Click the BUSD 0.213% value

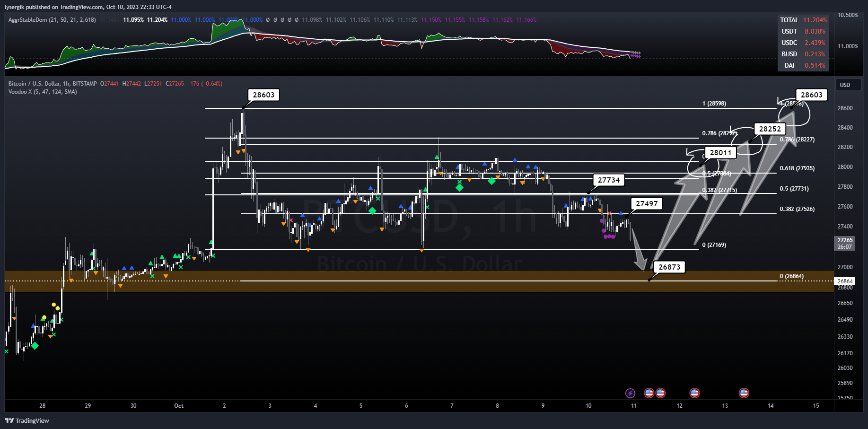pyautogui.click(x=815, y=54)
